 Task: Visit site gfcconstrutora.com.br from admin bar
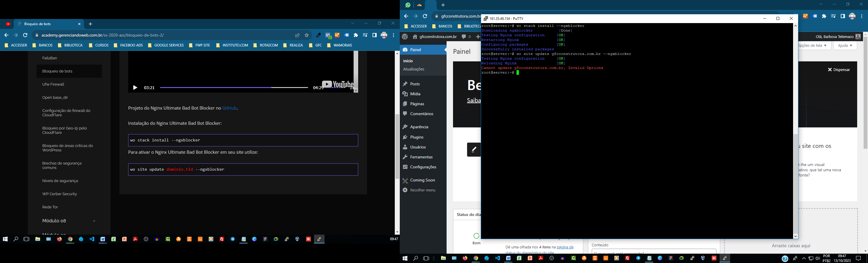[x=435, y=36]
